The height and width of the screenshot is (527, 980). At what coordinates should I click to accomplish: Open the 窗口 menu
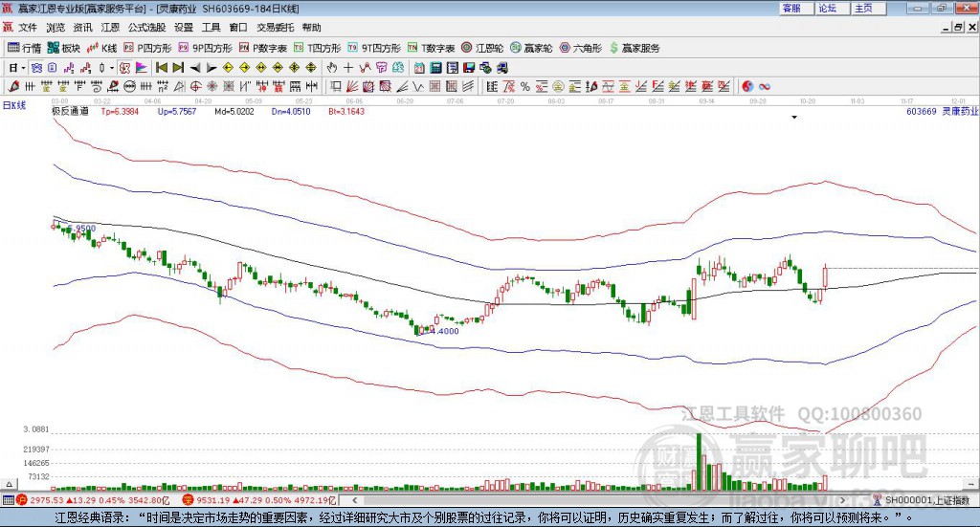coord(238,28)
